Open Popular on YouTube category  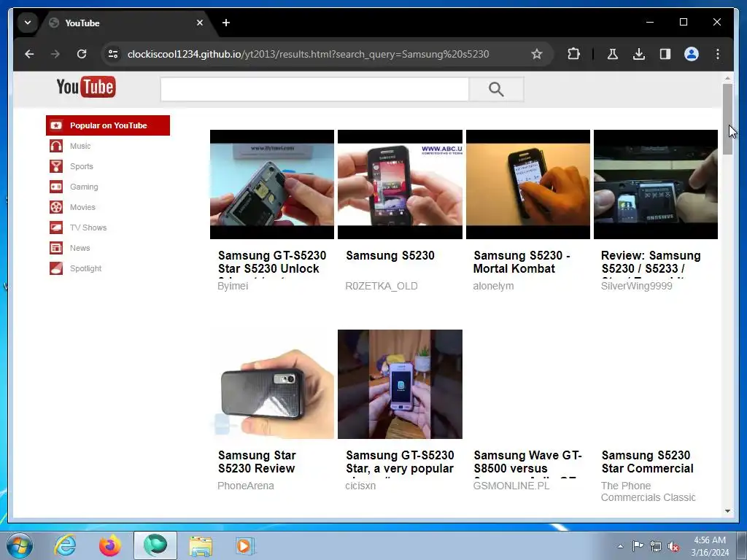[x=108, y=125]
